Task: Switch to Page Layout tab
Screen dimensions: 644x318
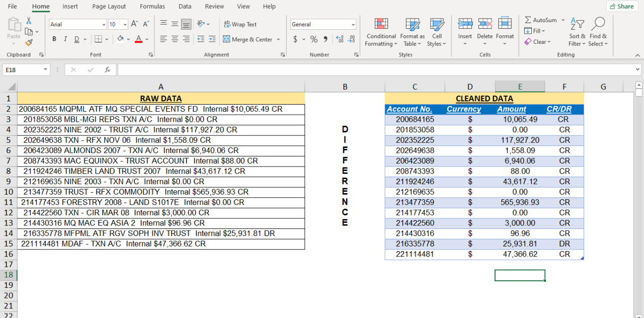Action: pyautogui.click(x=109, y=7)
